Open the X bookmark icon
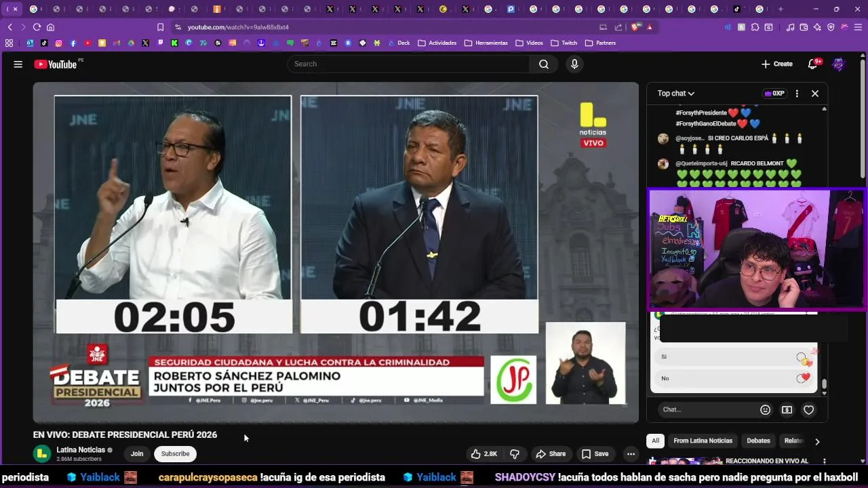 pyautogui.click(x=145, y=43)
